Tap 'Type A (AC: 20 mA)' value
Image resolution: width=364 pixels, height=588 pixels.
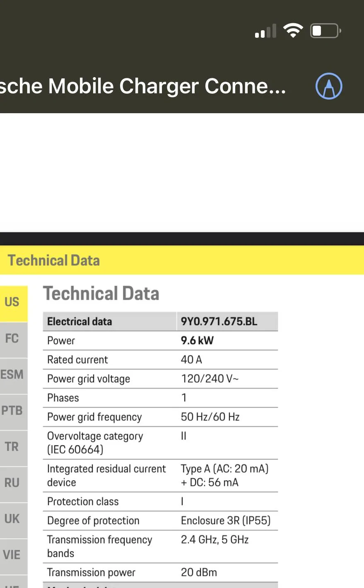pos(225,469)
